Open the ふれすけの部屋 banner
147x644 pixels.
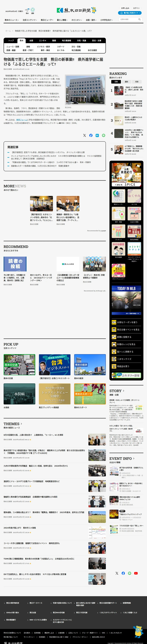[127, 375]
